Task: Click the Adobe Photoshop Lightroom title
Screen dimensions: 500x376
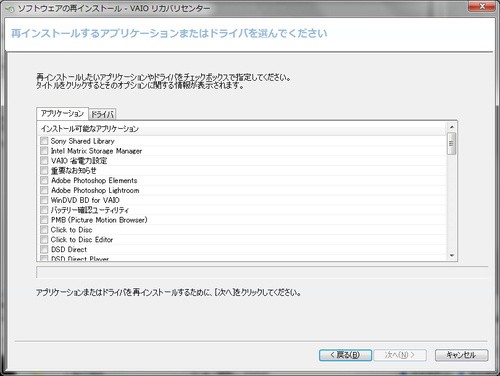Action: tap(95, 190)
